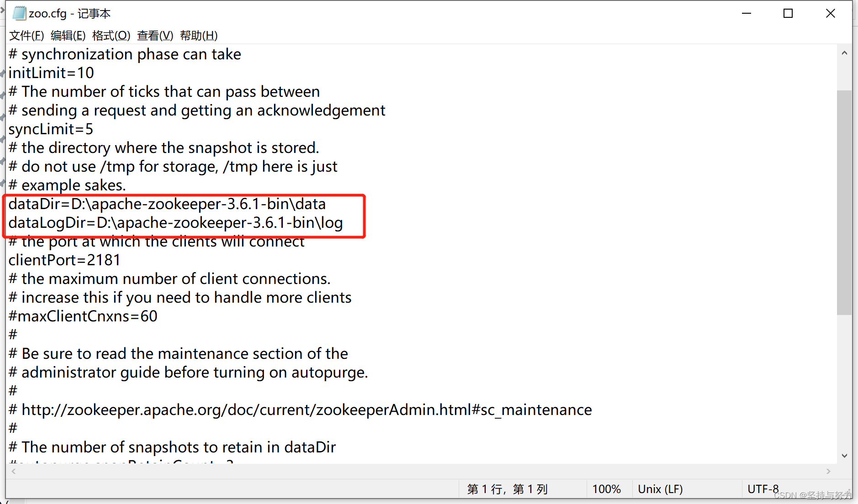
Task: Click '# administrator guide before turning on autopurge' line
Action: pyautogui.click(x=188, y=372)
